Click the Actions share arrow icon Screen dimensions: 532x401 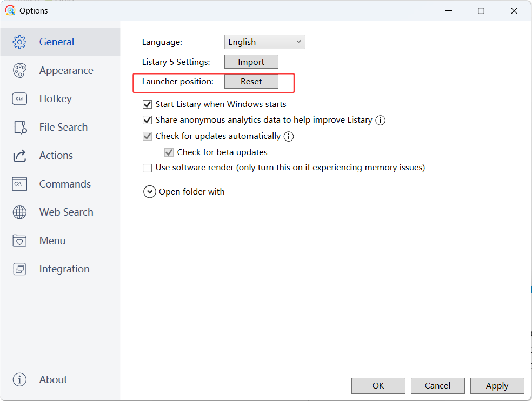pos(19,156)
